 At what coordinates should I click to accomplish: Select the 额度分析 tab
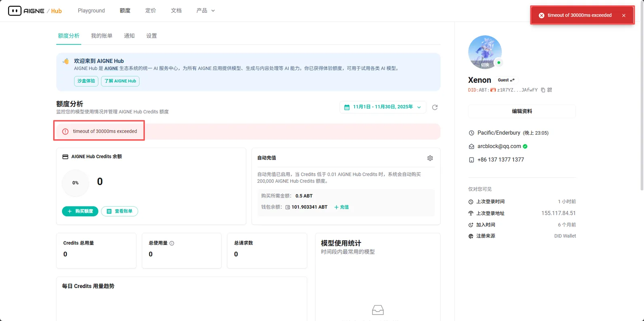click(69, 36)
